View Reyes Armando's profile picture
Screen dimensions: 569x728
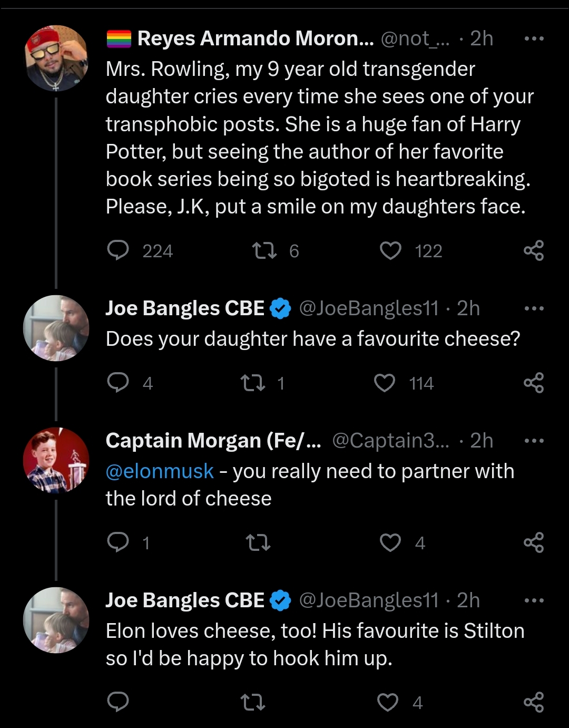(56, 58)
